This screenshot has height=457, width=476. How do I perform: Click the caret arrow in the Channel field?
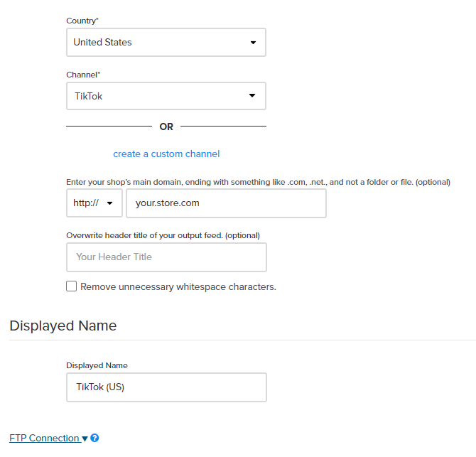(x=253, y=96)
